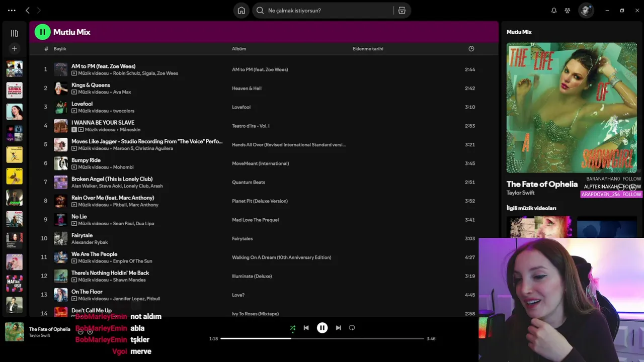
Task: Open album Quantum Beats
Action: [x=248, y=183]
